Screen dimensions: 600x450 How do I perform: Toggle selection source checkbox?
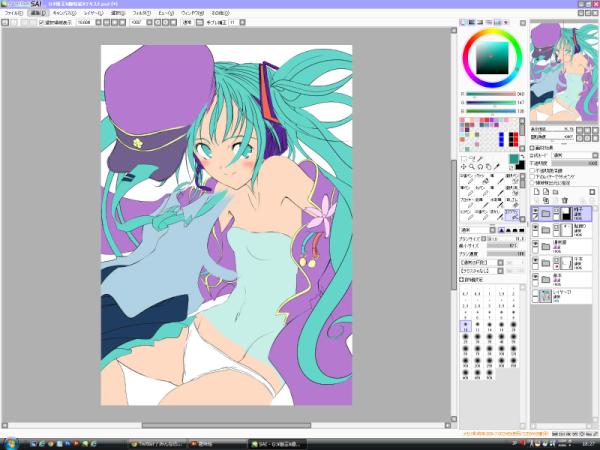[x=532, y=183]
